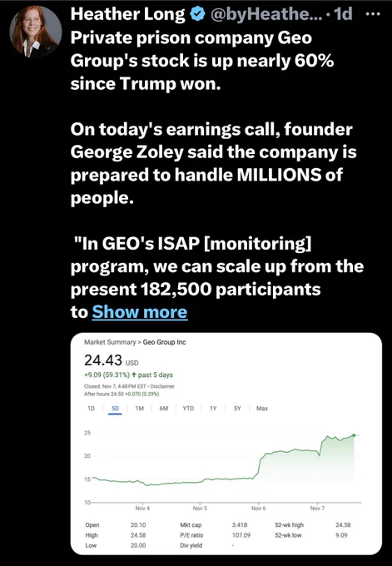Select the 5Y chart range
392x566 pixels.
coord(237,408)
